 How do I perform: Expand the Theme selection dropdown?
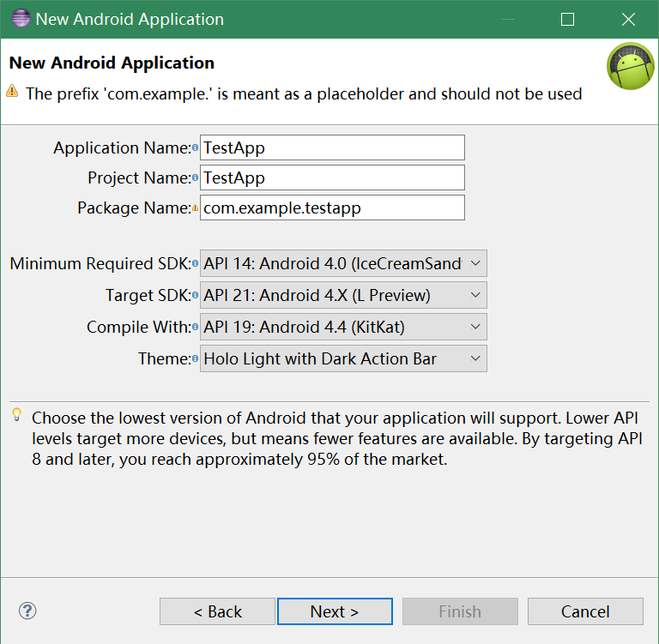click(x=343, y=358)
